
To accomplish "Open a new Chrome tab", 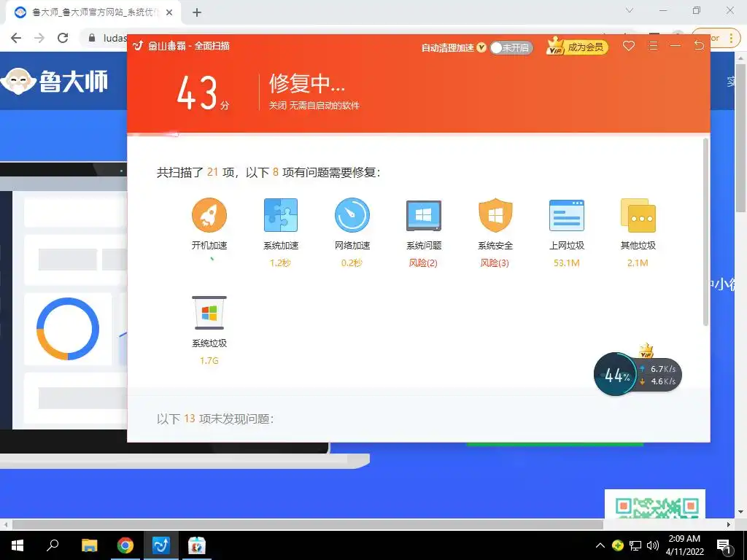I will coord(197,12).
